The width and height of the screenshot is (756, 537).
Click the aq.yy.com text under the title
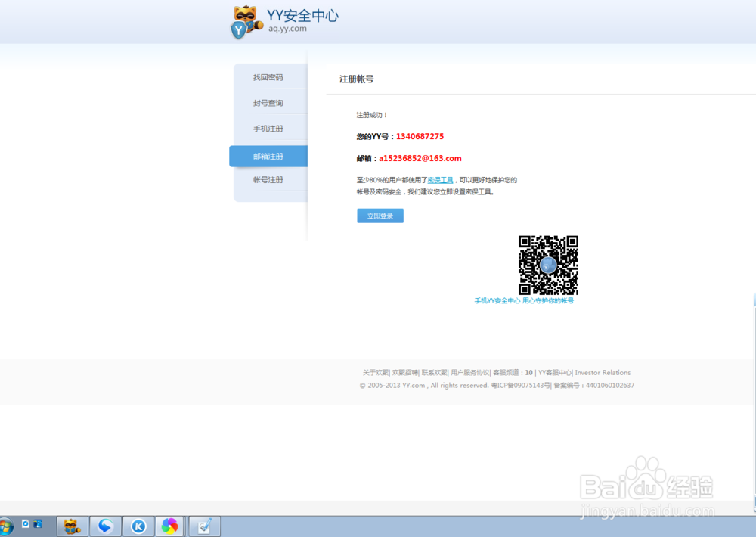287,29
